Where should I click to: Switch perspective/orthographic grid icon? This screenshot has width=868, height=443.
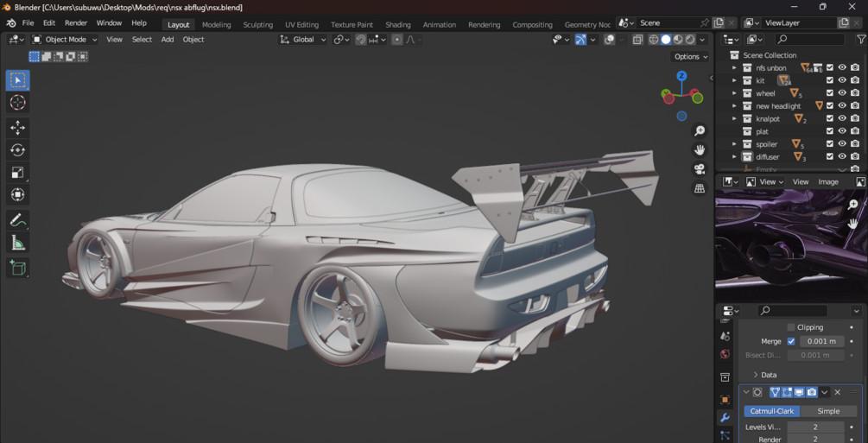700,188
